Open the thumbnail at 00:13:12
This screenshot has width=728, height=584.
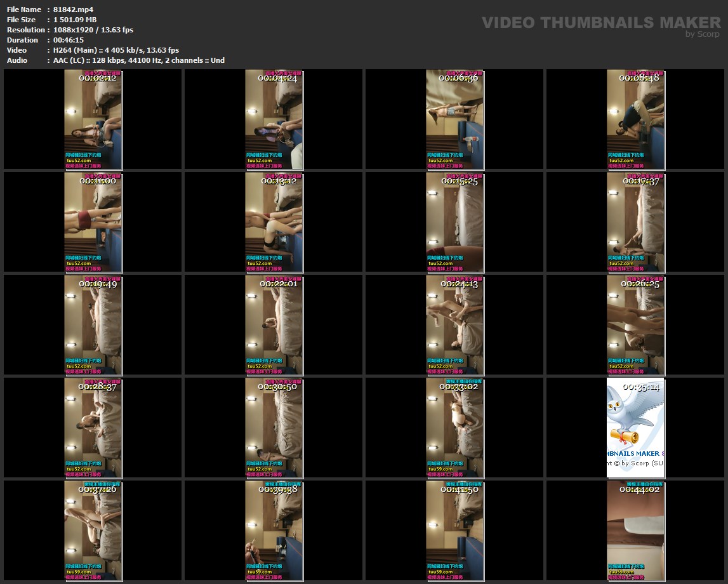tap(274, 222)
